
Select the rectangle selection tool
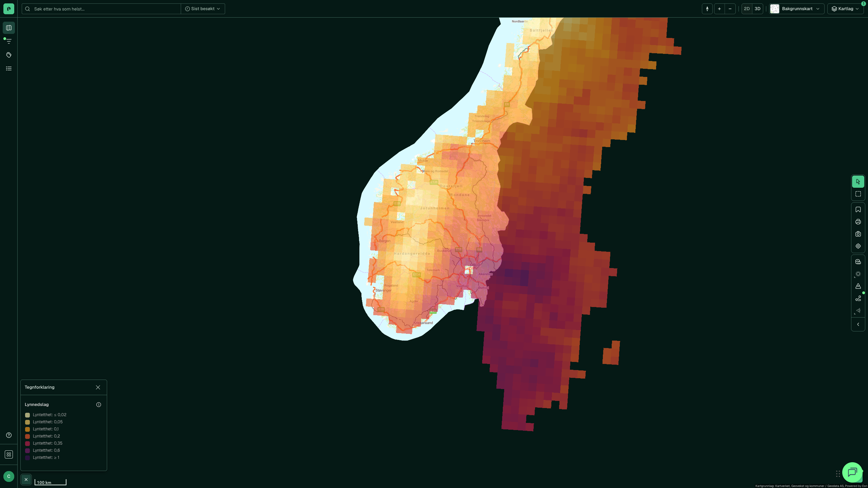tap(858, 194)
